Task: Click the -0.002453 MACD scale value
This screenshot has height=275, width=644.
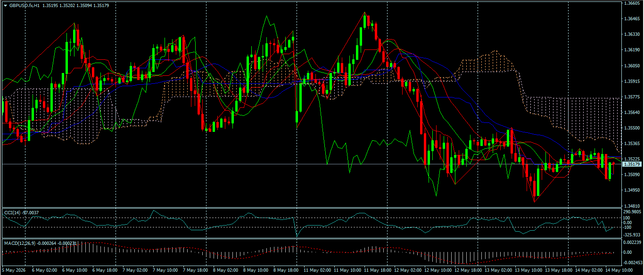Action: point(632,262)
